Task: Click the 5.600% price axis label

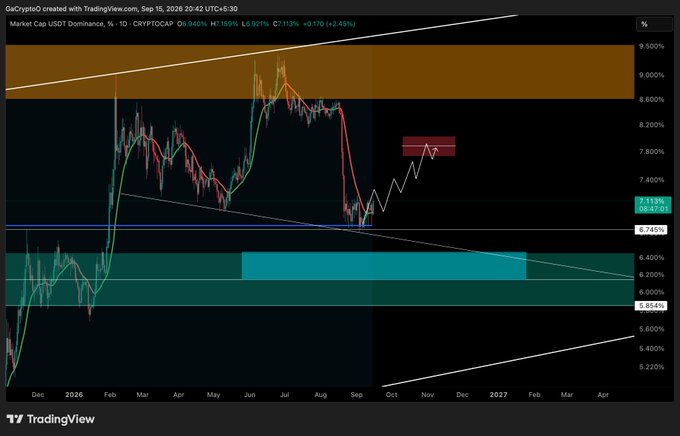Action: [x=651, y=329]
